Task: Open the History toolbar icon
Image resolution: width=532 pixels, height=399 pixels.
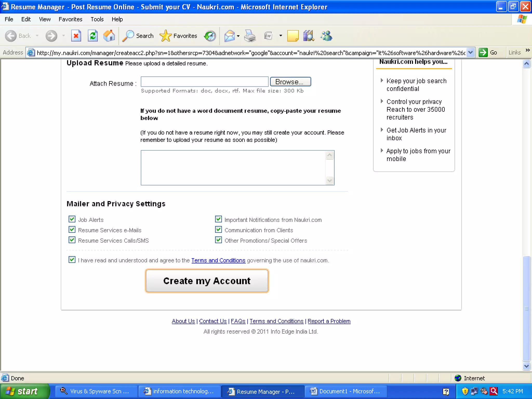Action: [x=210, y=36]
